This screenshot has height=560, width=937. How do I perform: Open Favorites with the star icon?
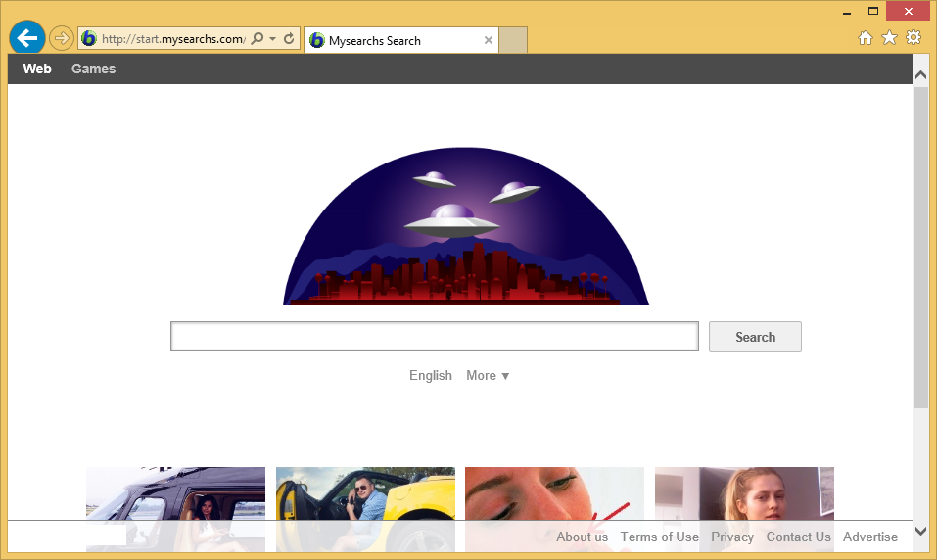[x=889, y=37]
